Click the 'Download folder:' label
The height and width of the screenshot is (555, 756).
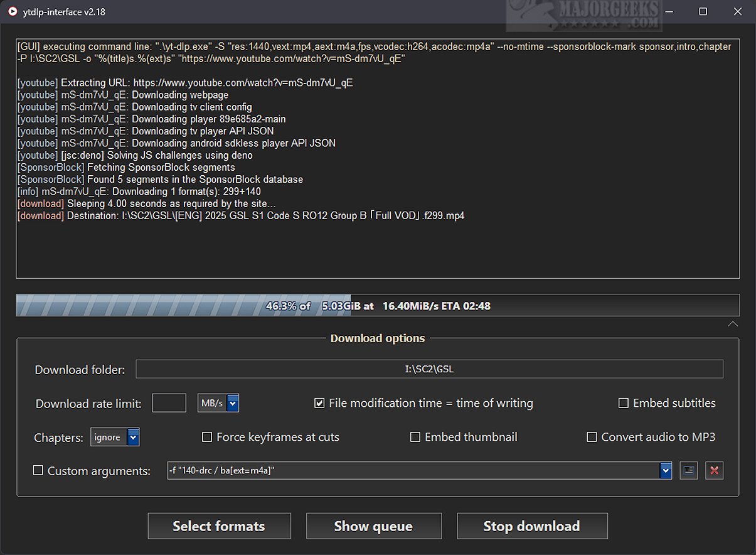[x=80, y=370]
